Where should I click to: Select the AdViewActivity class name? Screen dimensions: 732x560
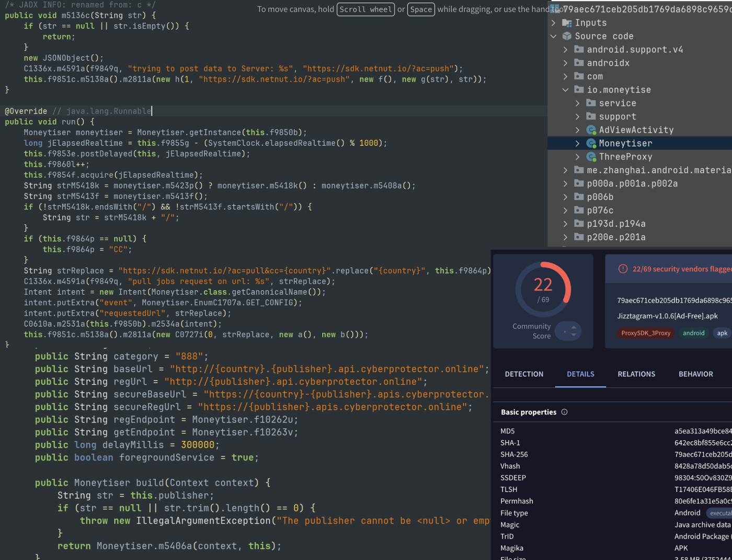636,130
